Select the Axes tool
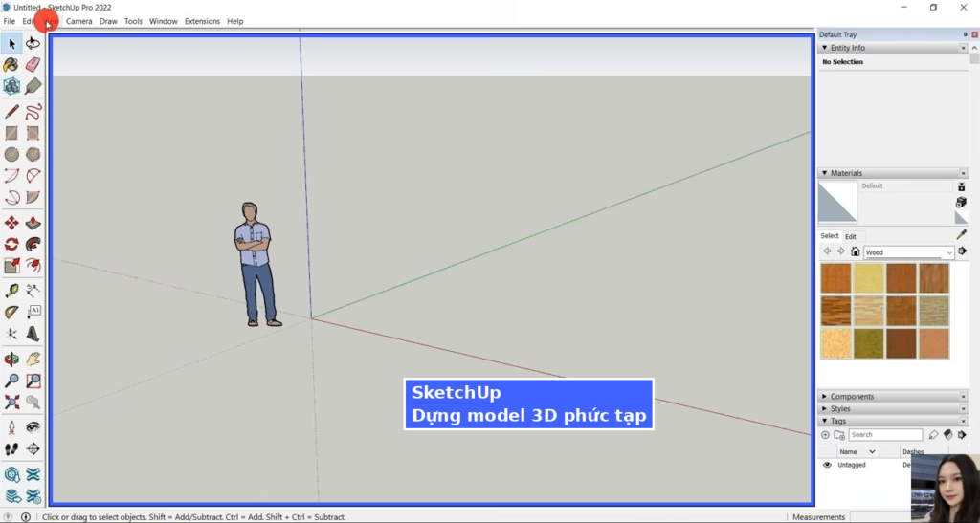Image resolution: width=980 pixels, height=523 pixels. (x=11, y=335)
